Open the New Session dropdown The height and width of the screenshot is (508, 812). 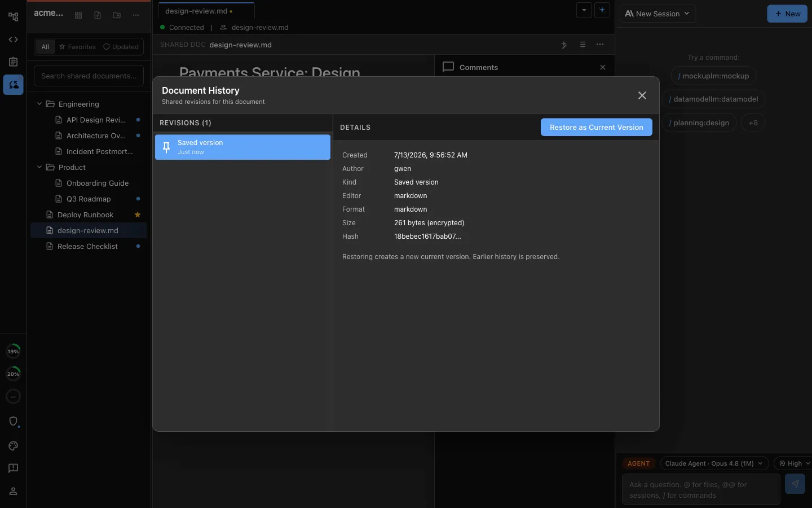[657, 14]
